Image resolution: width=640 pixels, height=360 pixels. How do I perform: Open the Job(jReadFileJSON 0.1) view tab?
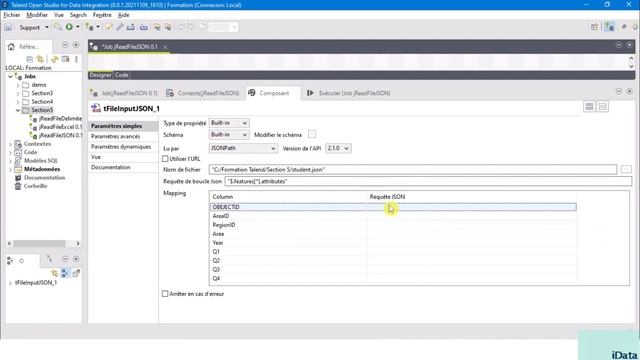(x=124, y=93)
